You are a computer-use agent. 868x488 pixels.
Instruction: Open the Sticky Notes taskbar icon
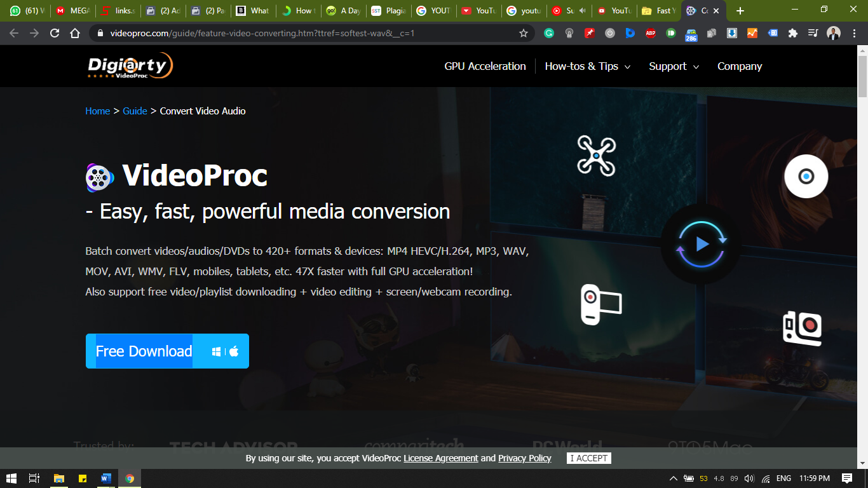tap(83, 478)
